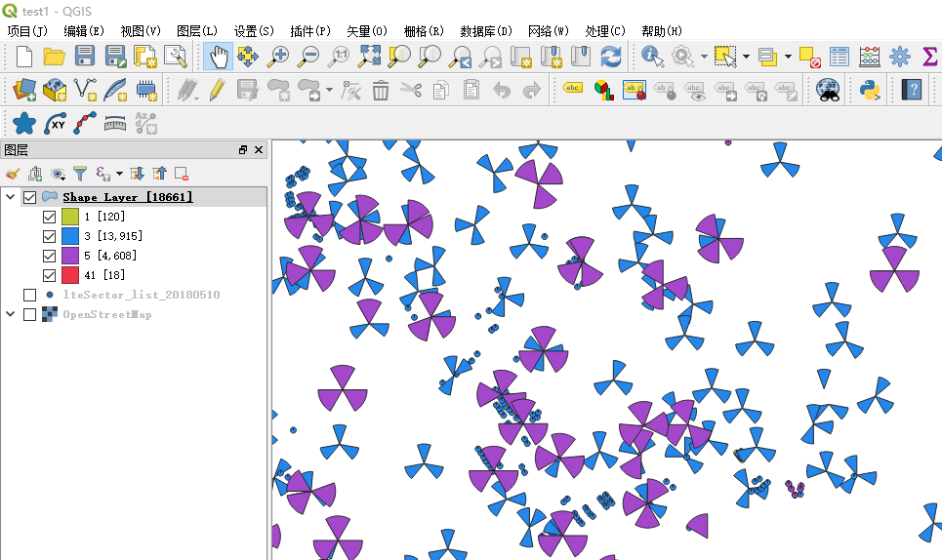Open the 视图(V) menu
This screenshot has width=942, height=560.
tap(141, 30)
